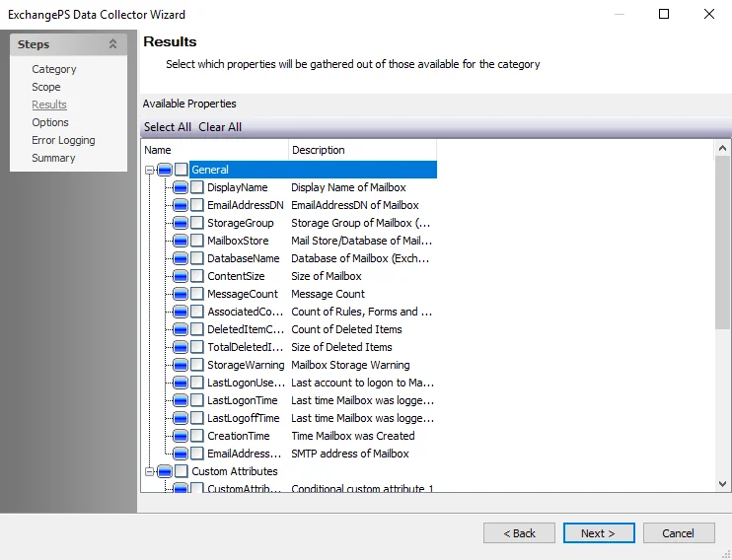Image resolution: width=732 pixels, height=560 pixels.
Task: Click the vertical scrollbar thumb in properties list
Action: (723, 243)
